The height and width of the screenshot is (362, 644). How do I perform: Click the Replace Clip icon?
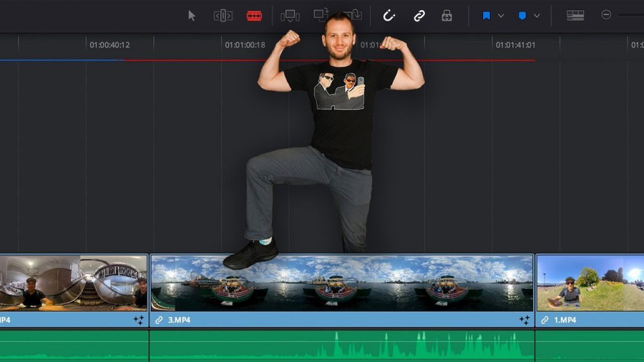point(352,14)
